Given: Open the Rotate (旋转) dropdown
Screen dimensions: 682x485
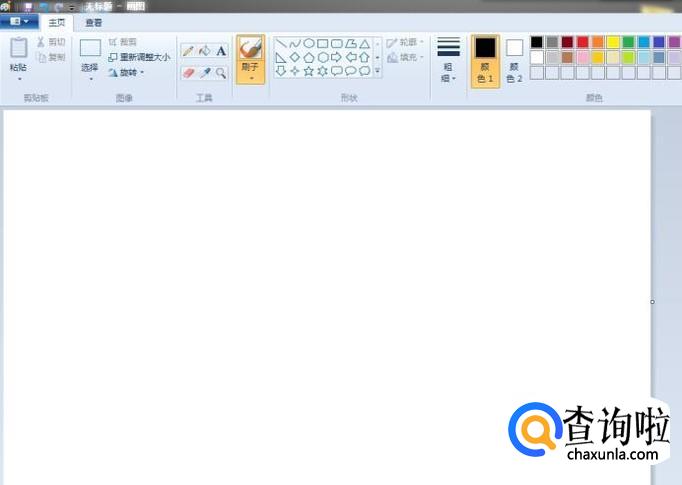Looking at the screenshot, I should 126,72.
